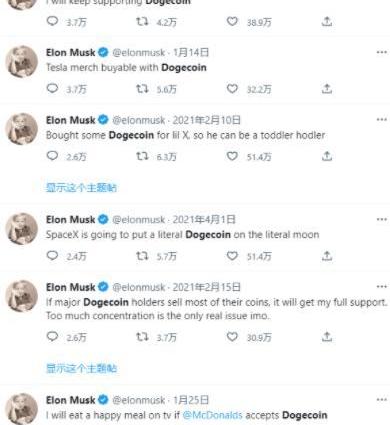Share the SpaceX literal Dogecoin tweet
The image size is (390, 425).
click(x=327, y=256)
